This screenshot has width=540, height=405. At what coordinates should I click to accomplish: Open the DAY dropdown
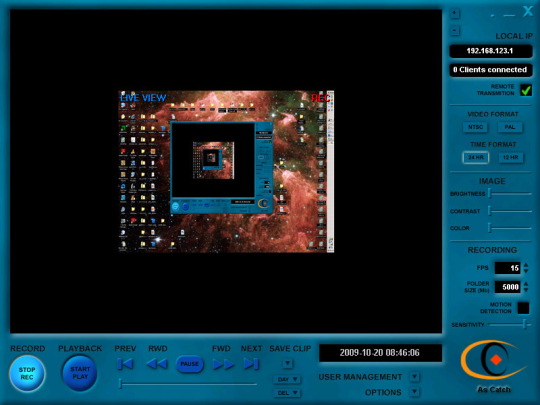287,379
